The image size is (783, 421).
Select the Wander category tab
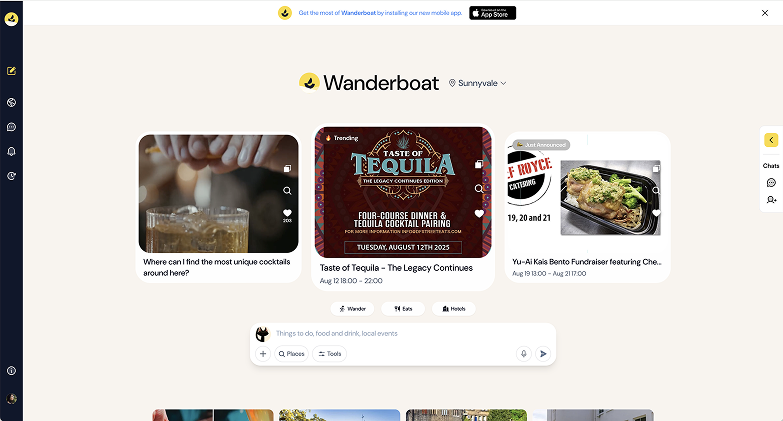click(x=353, y=309)
